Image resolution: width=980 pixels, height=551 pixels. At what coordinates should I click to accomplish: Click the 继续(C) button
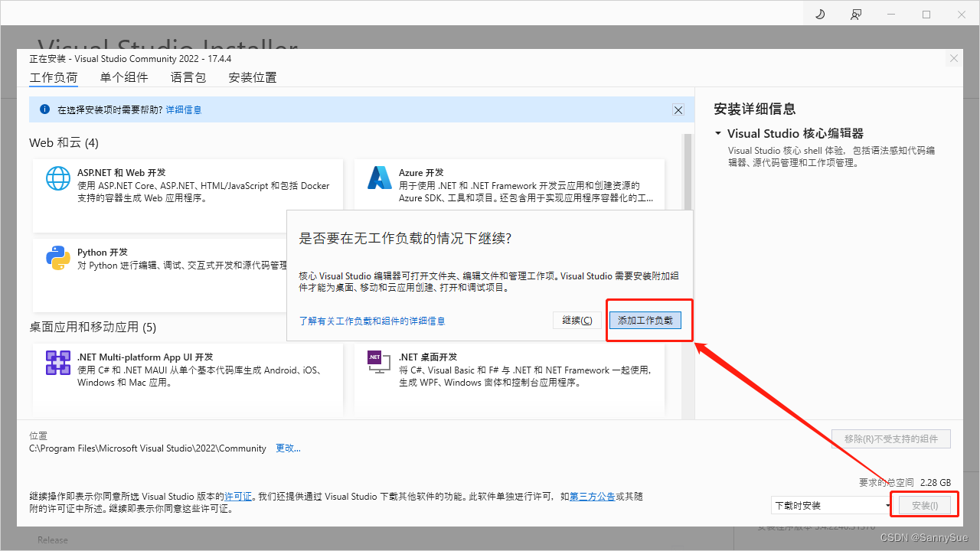[577, 320]
